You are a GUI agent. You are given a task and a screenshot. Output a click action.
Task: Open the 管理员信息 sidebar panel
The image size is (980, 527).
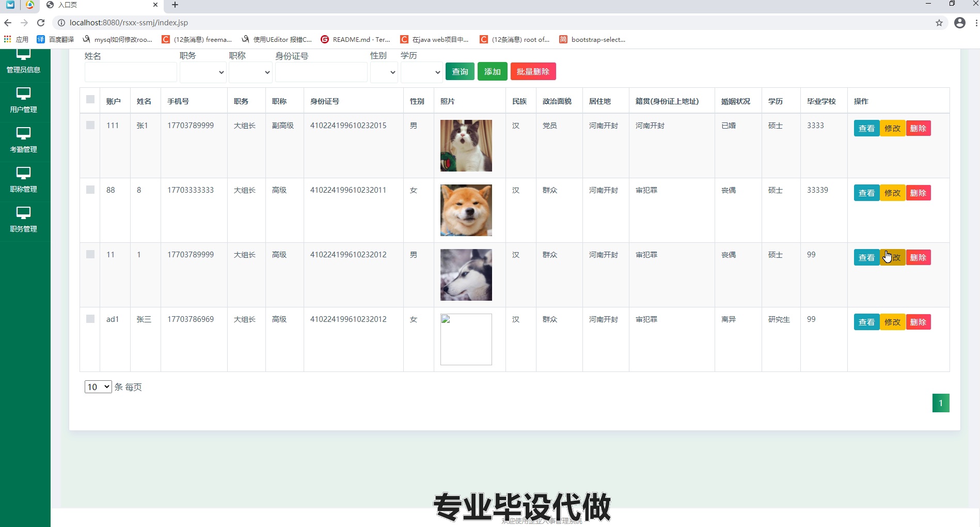(23, 62)
